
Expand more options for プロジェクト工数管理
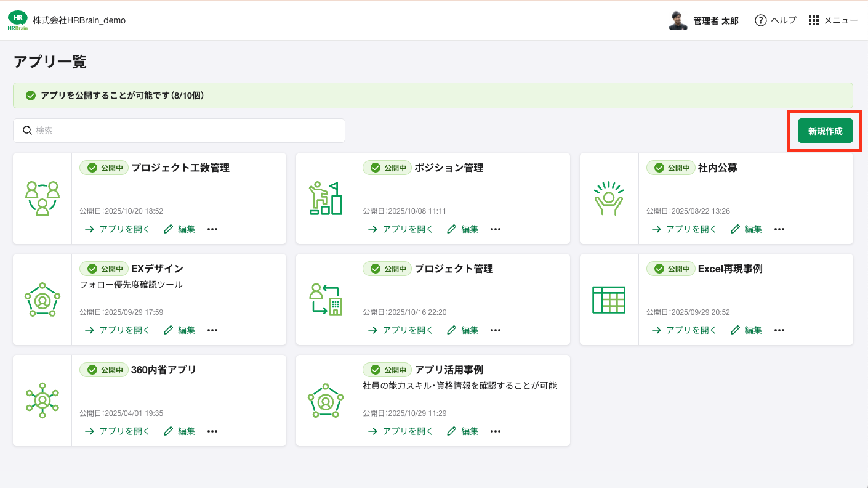tap(212, 229)
